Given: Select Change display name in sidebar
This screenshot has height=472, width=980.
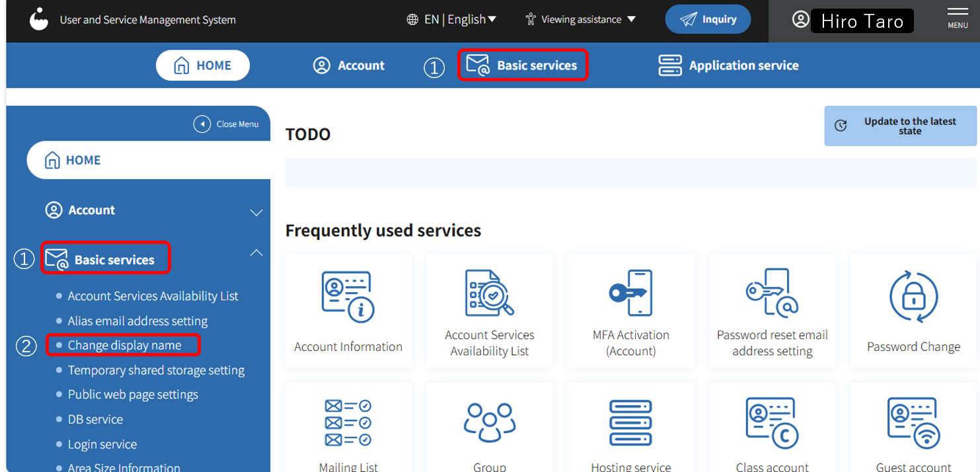Looking at the screenshot, I should 124,345.
